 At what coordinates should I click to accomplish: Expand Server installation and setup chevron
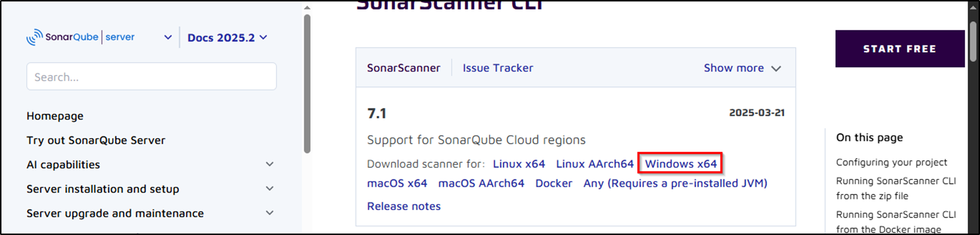270,189
